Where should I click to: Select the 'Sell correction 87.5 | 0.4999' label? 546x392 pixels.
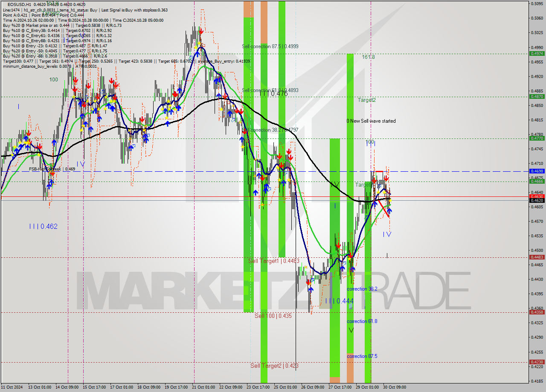(x=270, y=46)
